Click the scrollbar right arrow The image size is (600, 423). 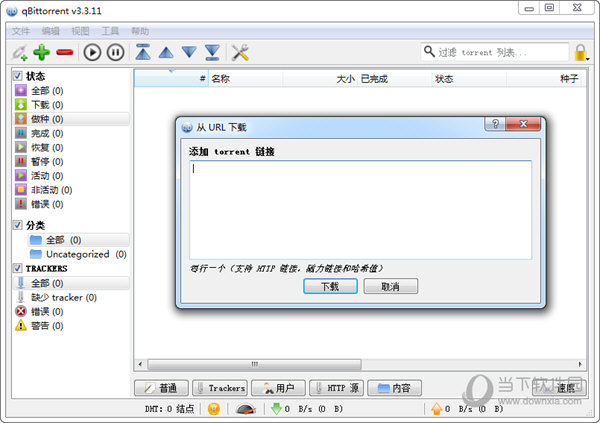coord(580,364)
